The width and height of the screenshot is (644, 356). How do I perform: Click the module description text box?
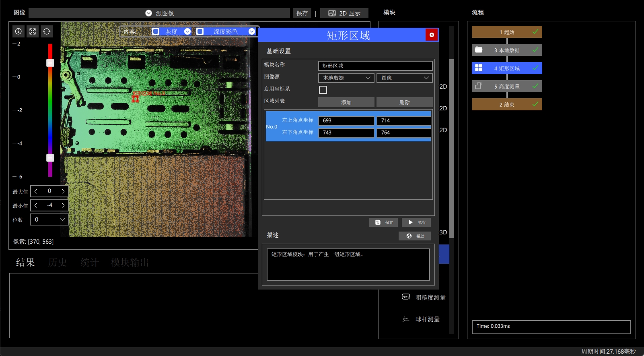point(348,265)
